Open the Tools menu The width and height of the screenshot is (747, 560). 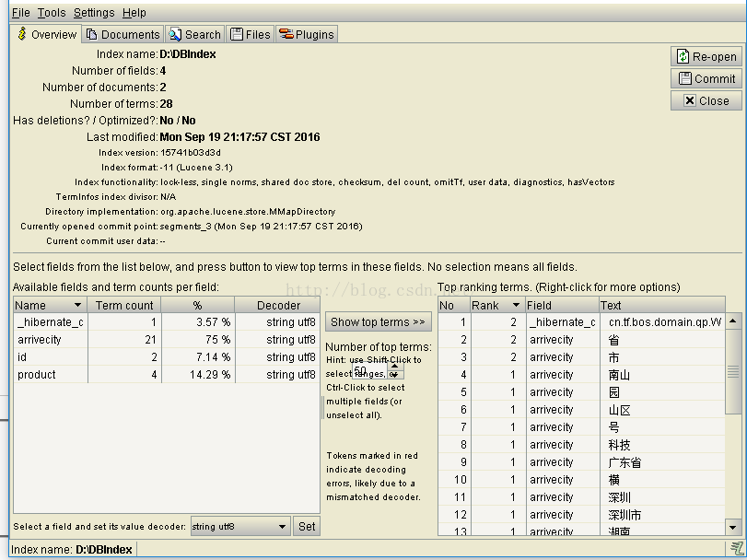52,13
